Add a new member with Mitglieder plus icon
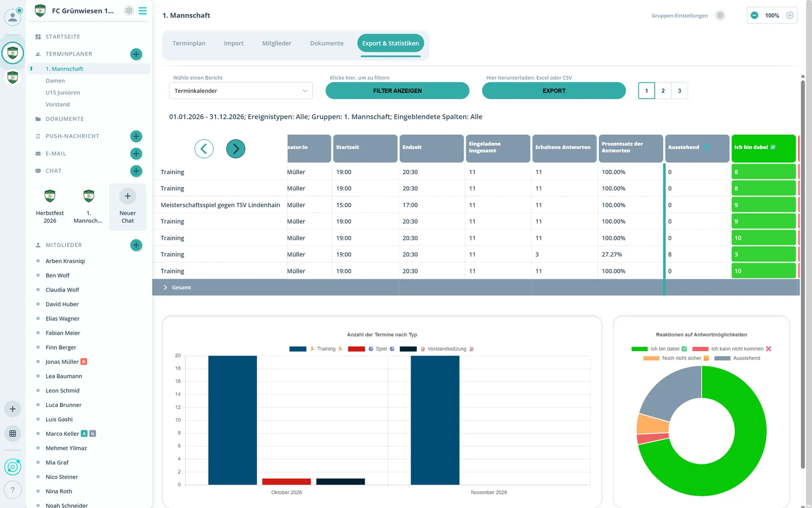812x508 pixels. coord(136,245)
